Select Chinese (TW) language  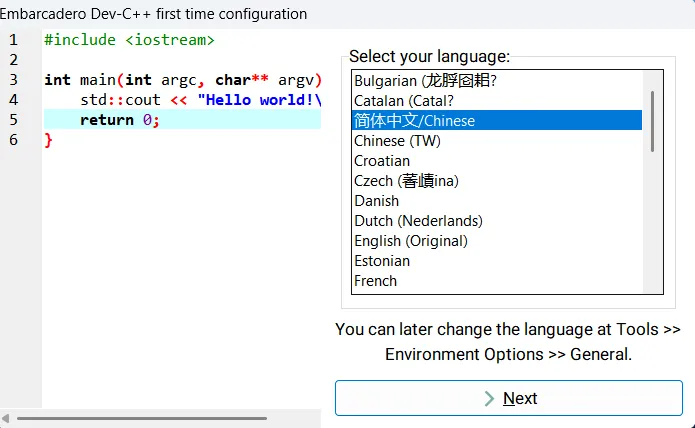click(496, 140)
